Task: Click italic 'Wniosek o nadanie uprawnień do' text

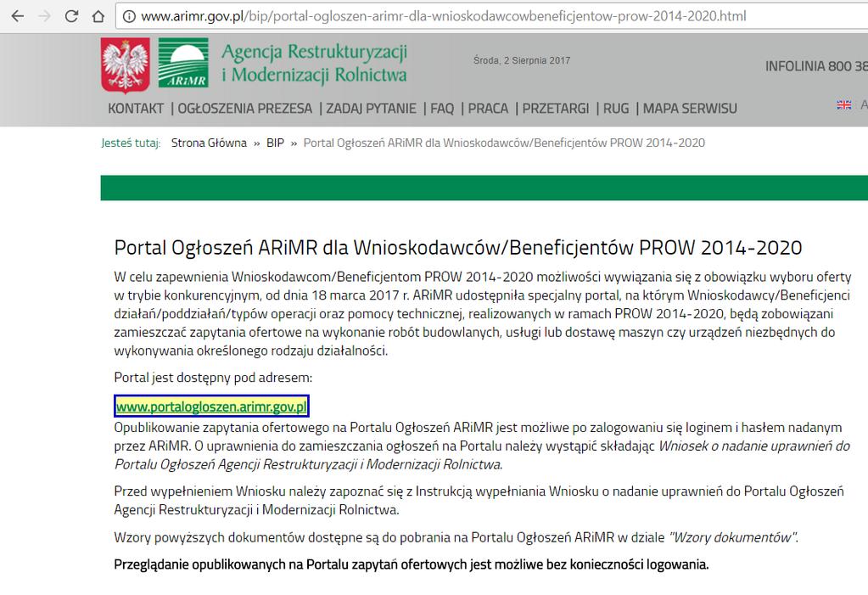Action: point(754,446)
